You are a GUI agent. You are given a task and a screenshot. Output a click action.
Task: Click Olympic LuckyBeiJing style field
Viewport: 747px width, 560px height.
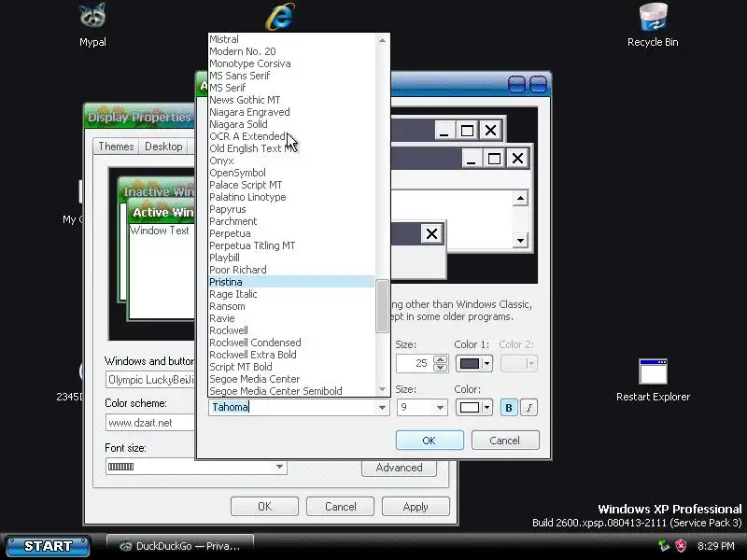point(150,380)
